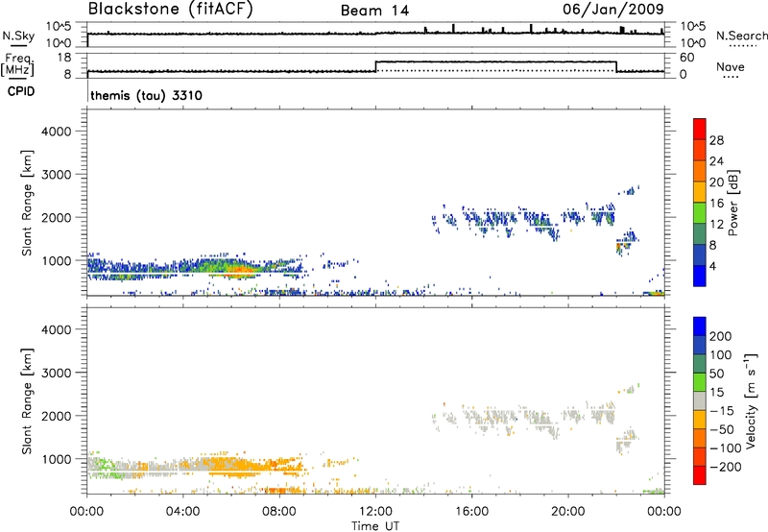Click the "04:00" time axis label
The width and height of the screenshot is (768, 532).
tap(182, 512)
